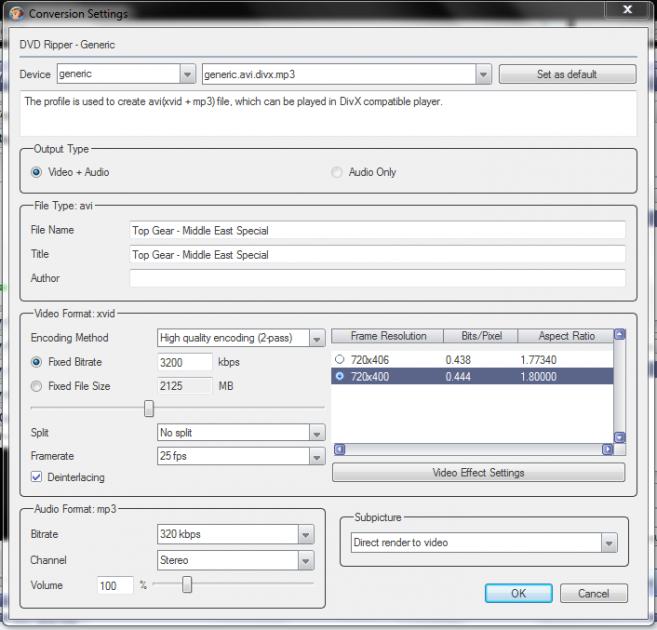Click the resolution list scroll up arrow
This screenshot has height=630, width=657.
[619, 336]
